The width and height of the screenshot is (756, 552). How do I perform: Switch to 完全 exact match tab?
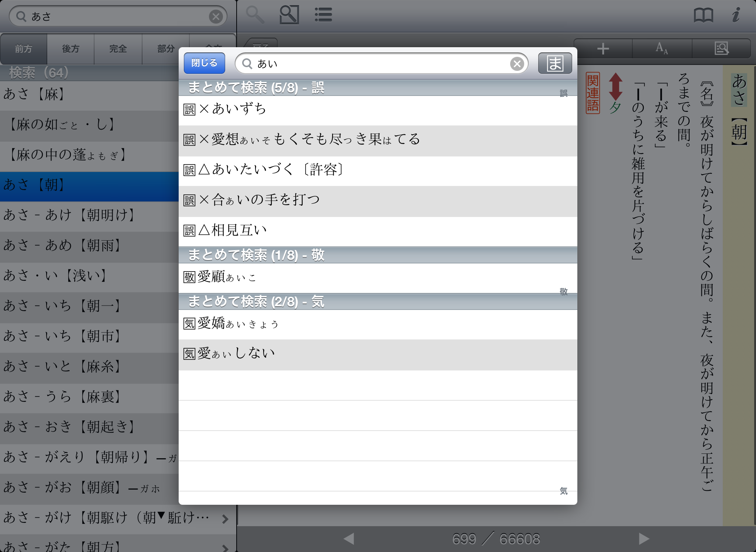[118, 49]
